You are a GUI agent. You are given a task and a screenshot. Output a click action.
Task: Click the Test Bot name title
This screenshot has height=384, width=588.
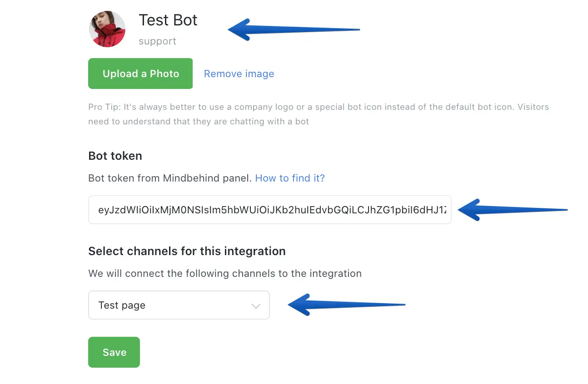click(x=168, y=20)
